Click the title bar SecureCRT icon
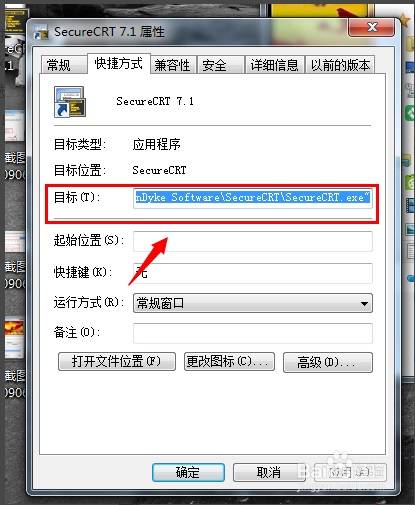The height and width of the screenshot is (505, 415). click(41, 32)
